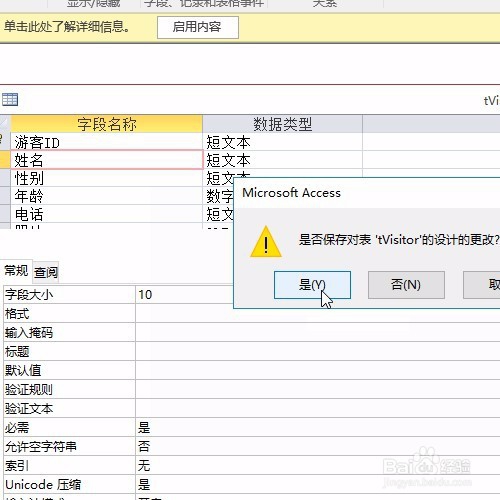The height and width of the screenshot is (500, 500).
Task: Select the 电话 field name cell
Action: [107, 214]
